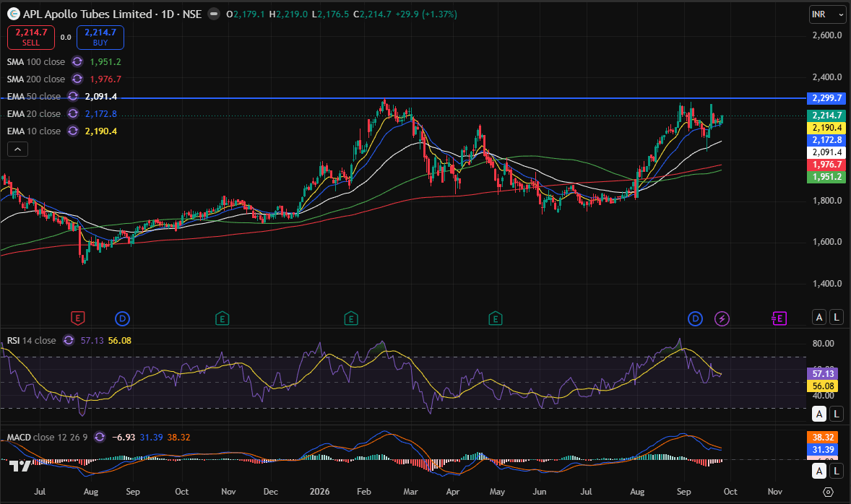Click the APL Apollo Tubes Limited title

(x=87, y=14)
